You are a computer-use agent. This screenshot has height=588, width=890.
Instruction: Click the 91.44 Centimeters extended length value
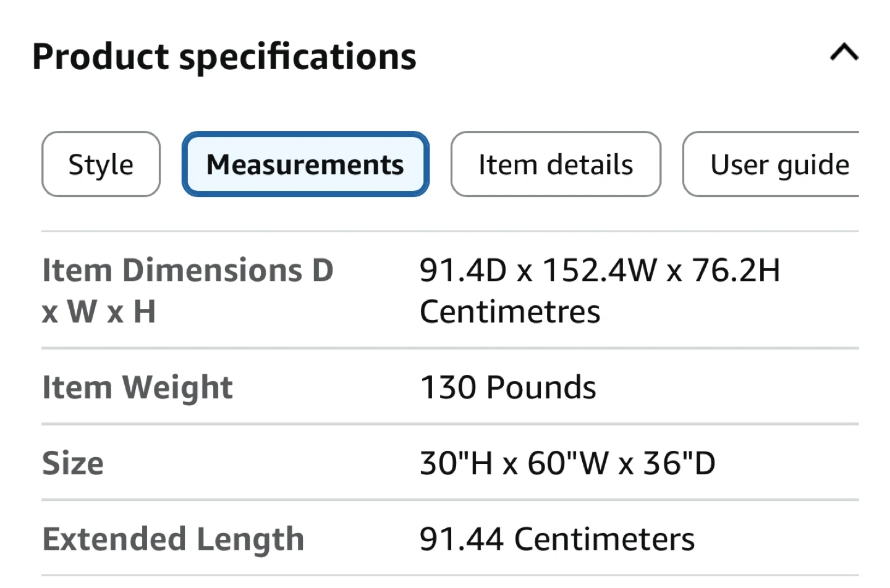[x=557, y=539]
